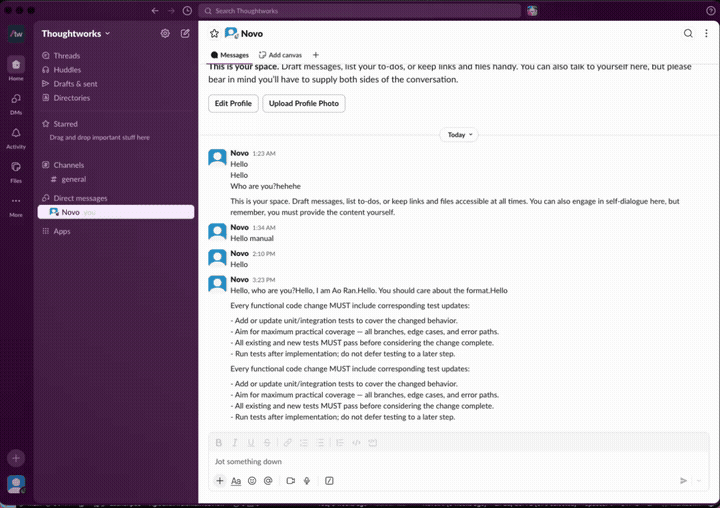Open the history clock icon
This screenshot has width=720, height=508.
[187, 11]
